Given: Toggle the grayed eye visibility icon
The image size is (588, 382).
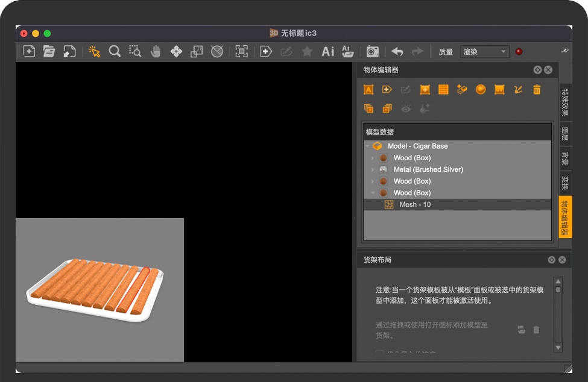Looking at the screenshot, I should click(x=406, y=108).
